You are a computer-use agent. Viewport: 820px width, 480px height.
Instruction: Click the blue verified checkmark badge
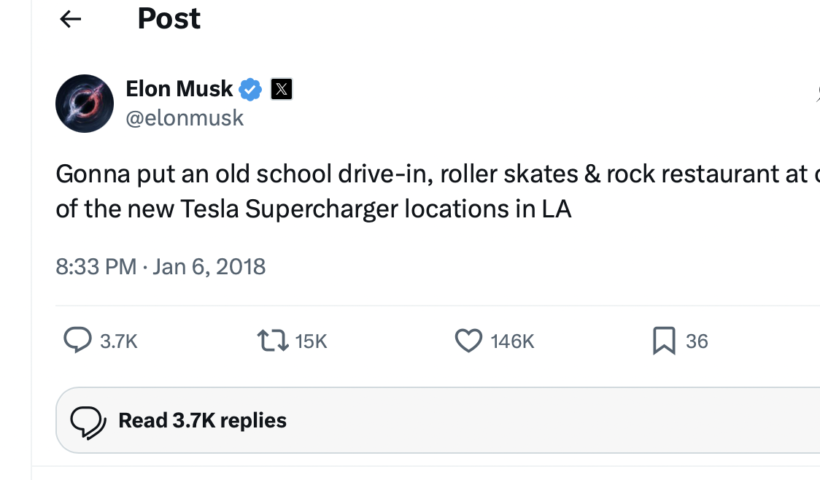[x=251, y=89]
